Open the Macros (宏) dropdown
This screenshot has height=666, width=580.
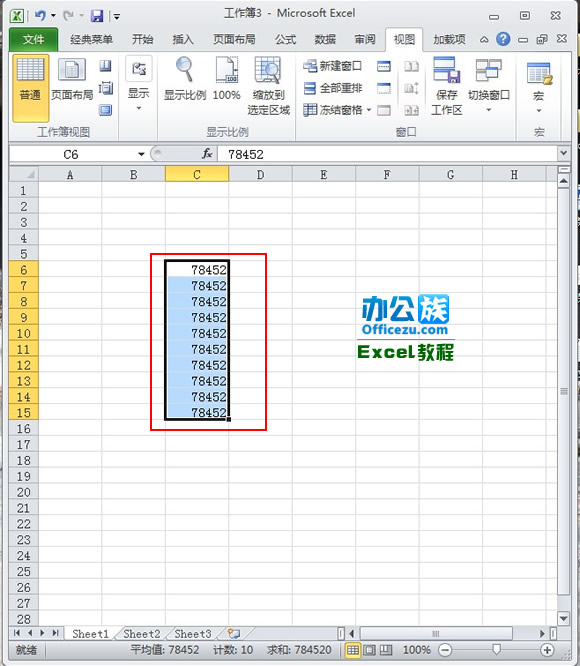coord(538,88)
